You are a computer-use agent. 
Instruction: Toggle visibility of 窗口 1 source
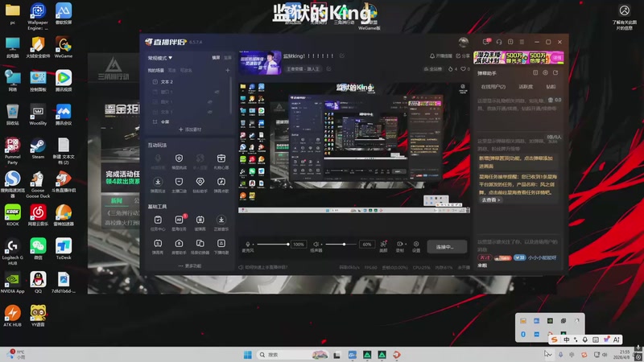[x=217, y=92]
